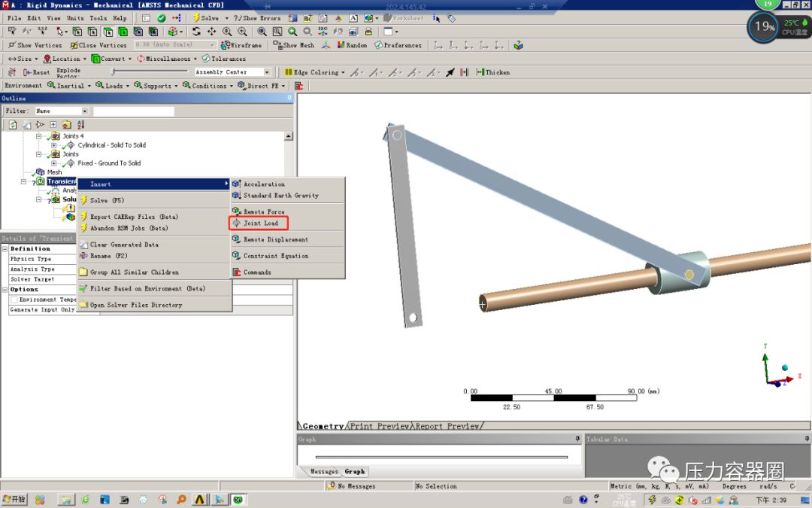812x508 pixels.
Task: Click the Show Mesh icon
Action: (294, 45)
